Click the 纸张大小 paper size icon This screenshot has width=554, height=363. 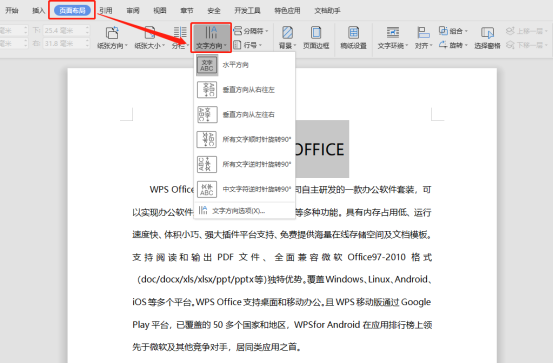pos(149,33)
